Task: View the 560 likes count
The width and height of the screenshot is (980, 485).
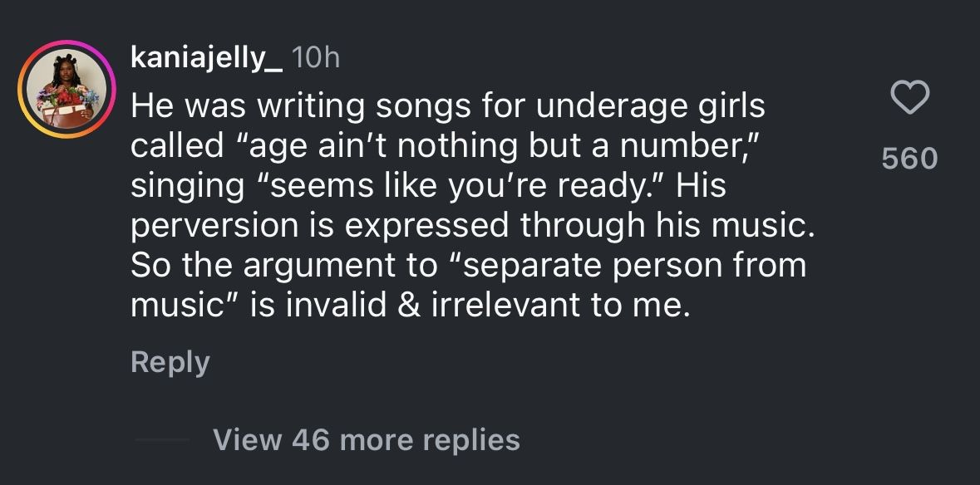Action: [x=909, y=158]
